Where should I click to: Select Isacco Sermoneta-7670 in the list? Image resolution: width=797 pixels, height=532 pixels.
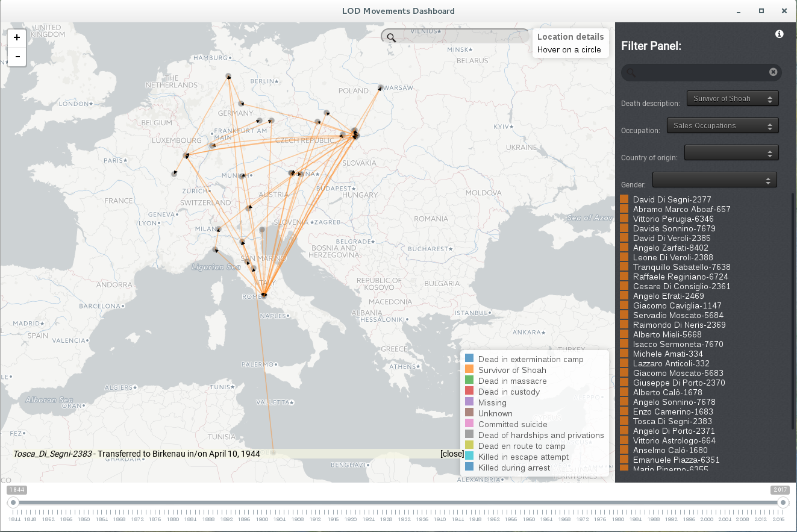pyautogui.click(x=678, y=344)
